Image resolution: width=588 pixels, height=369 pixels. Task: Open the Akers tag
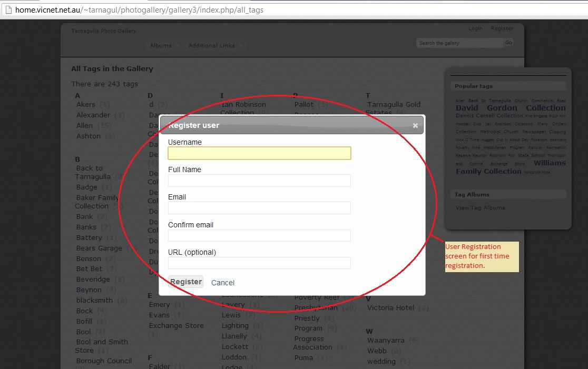[x=86, y=105]
